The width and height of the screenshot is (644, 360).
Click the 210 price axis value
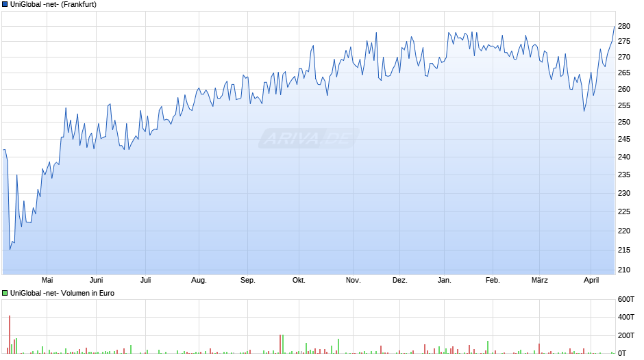(624, 270)
